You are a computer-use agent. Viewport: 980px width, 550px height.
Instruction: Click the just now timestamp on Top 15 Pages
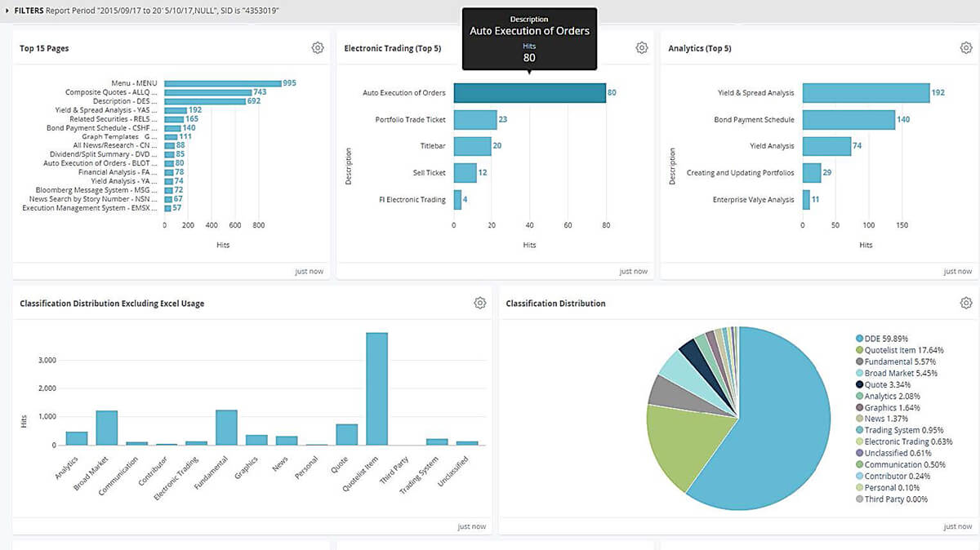(310, 270)
